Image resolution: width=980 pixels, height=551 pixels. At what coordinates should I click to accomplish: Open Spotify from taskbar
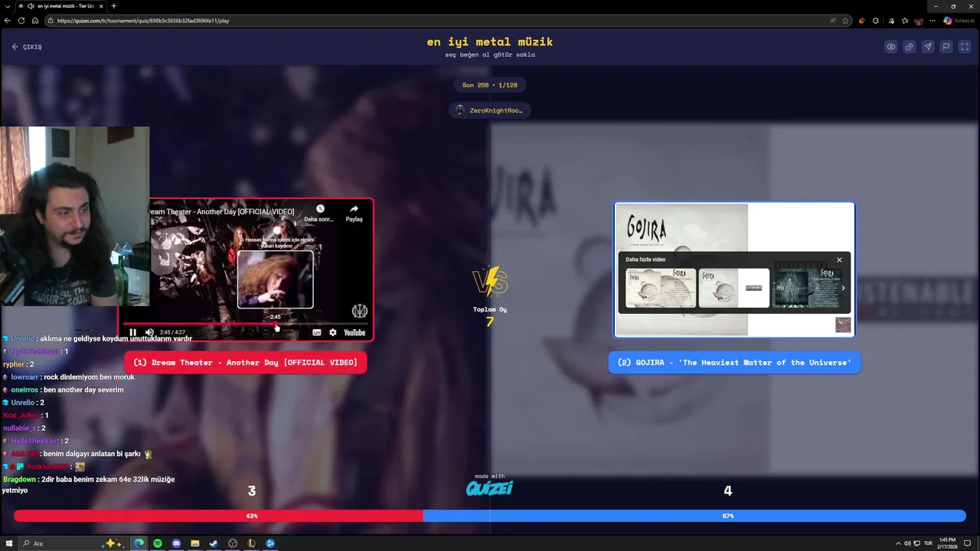coord(158,543)
